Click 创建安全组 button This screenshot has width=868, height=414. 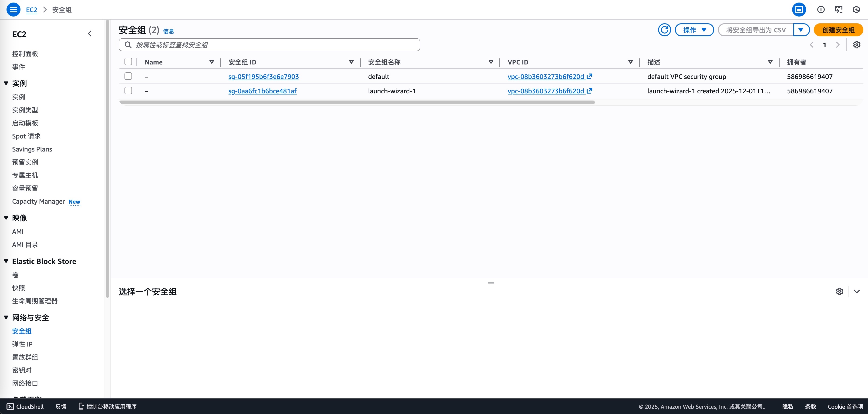[838, 30]
